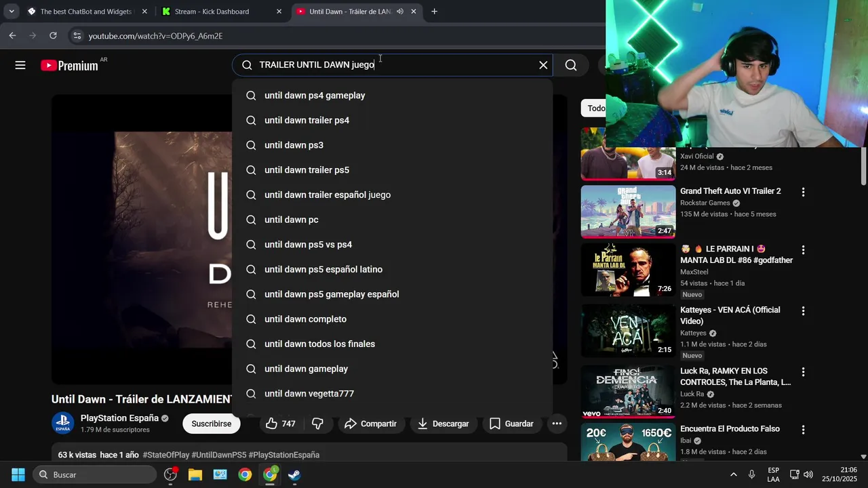
Task: Choose suggestion until dawn todos los finales
Action: tap(393, 344)
